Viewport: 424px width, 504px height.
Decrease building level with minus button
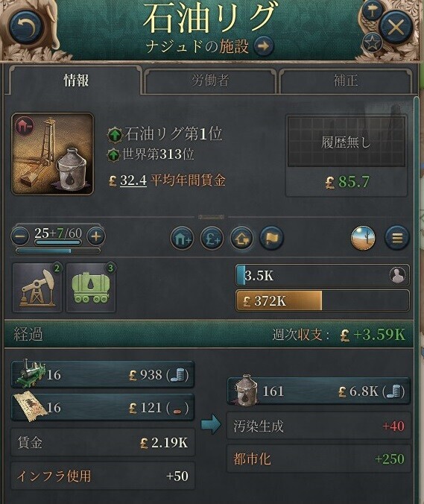click(21, 236)
